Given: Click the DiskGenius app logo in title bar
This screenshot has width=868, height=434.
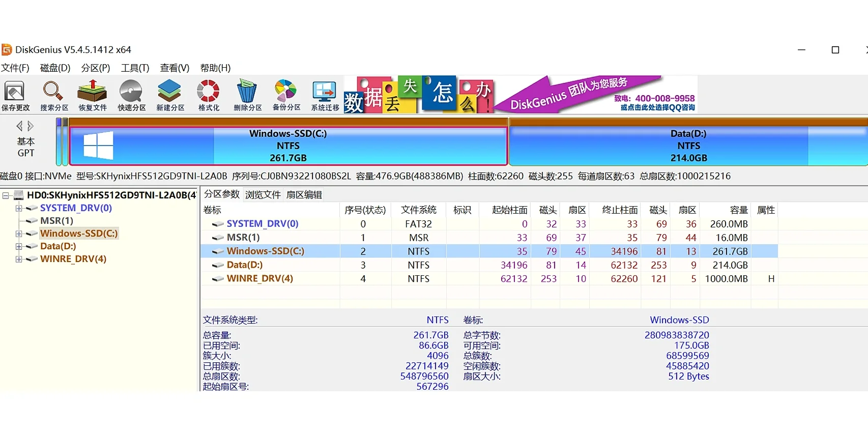Looking at the screenshot, I should pyautogui.click(x=7, y=50).
